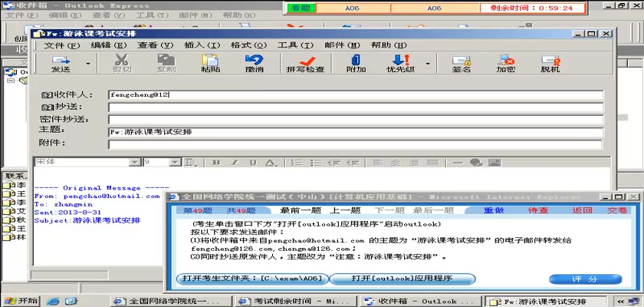The height and width of the screenshot is (307, 644).
Task: Click the numbered list formatting icon
Action: [297, 163]
